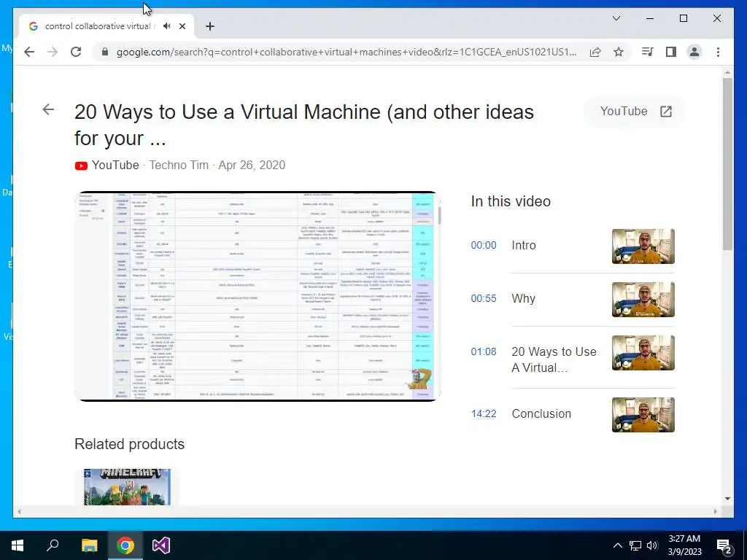
Task: Click the Techno Tim channel name
Action: coord(179,166)
